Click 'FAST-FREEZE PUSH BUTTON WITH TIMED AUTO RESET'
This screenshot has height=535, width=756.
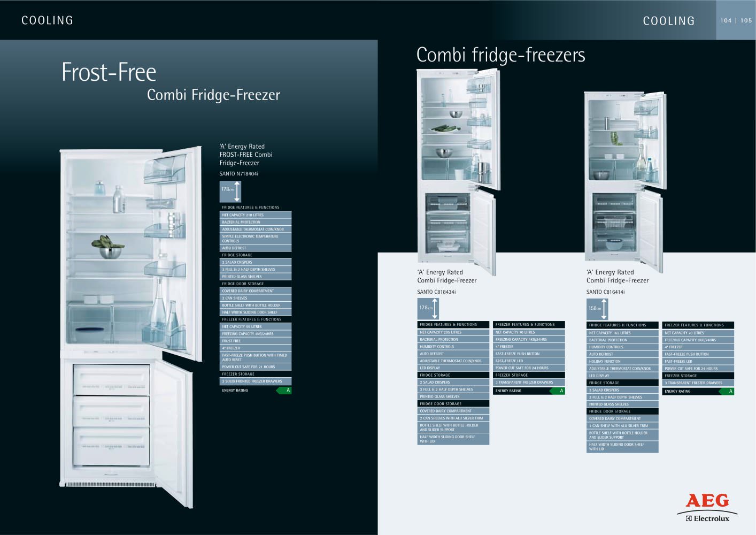pos(256,357)
